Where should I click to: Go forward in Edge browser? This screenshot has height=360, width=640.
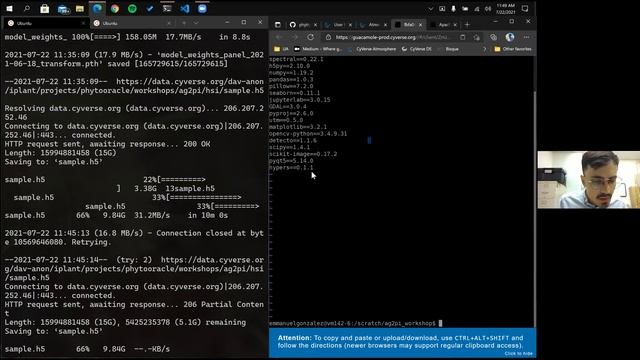click(x=295, y=37)
